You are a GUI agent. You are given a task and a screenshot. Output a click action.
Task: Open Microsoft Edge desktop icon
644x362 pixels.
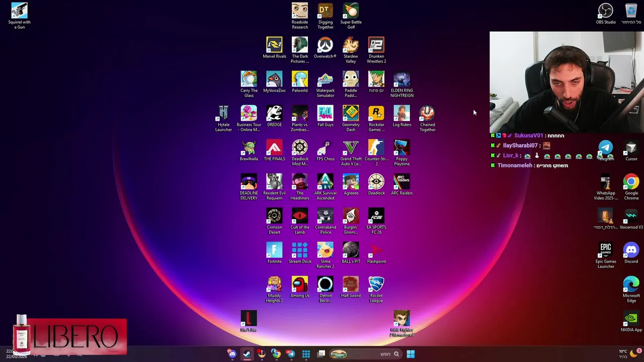(631, 289)
